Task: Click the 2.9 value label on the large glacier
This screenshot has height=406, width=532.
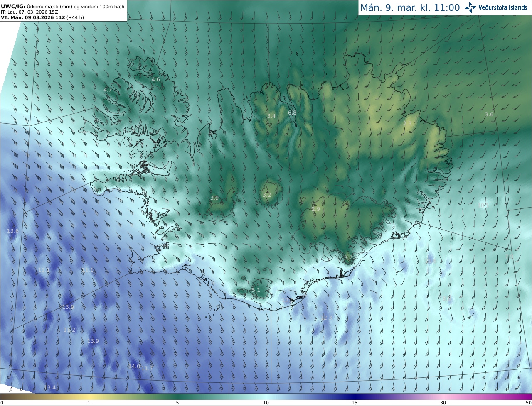Action: [316, 209]
